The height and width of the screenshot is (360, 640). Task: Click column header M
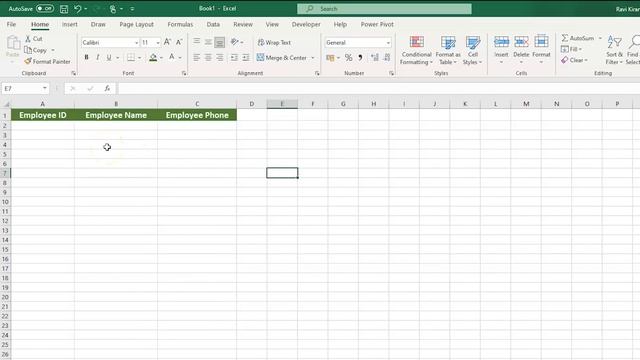[x=526, y=104]
